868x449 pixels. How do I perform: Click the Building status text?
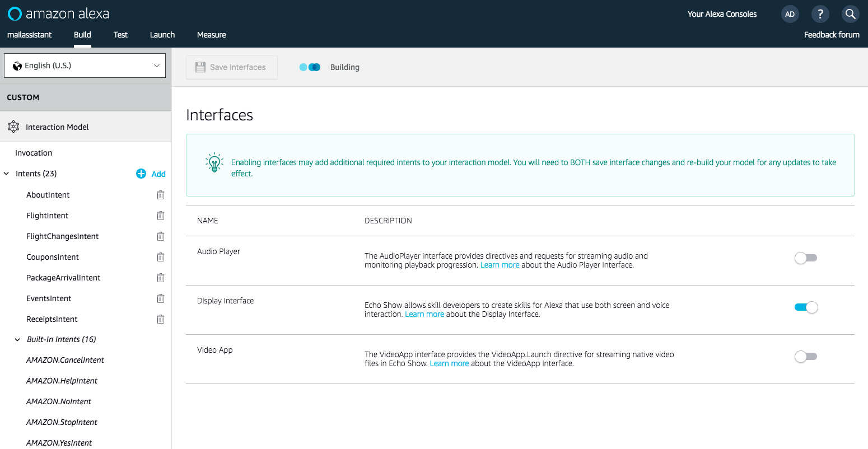(x=345, y=67)
